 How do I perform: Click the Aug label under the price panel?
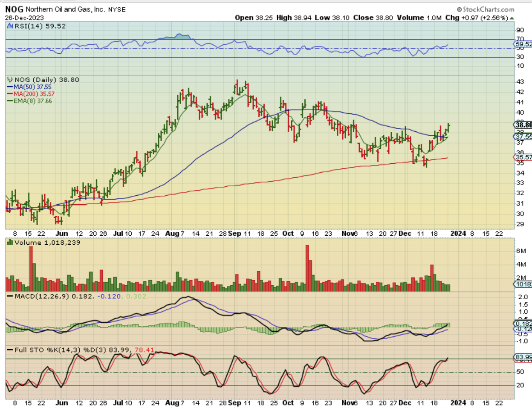click(172, 233)
